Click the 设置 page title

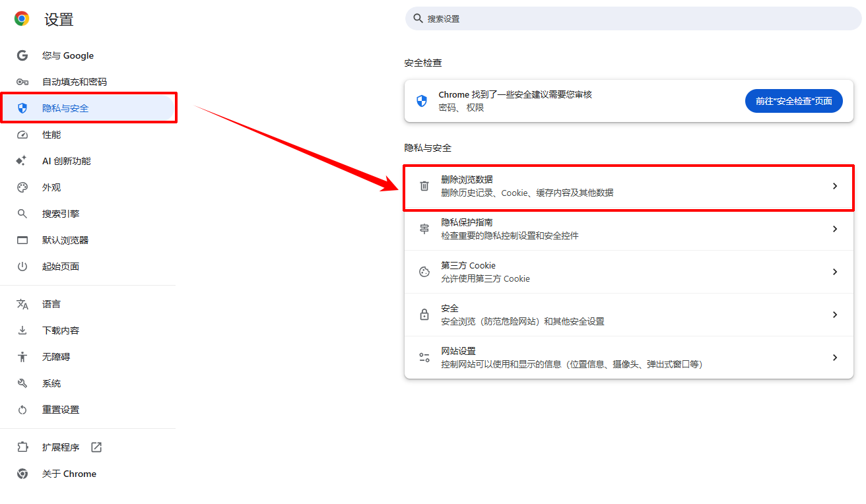59,19
